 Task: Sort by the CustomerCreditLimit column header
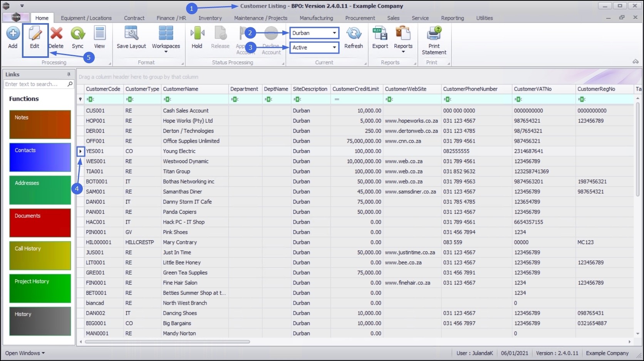356,89
